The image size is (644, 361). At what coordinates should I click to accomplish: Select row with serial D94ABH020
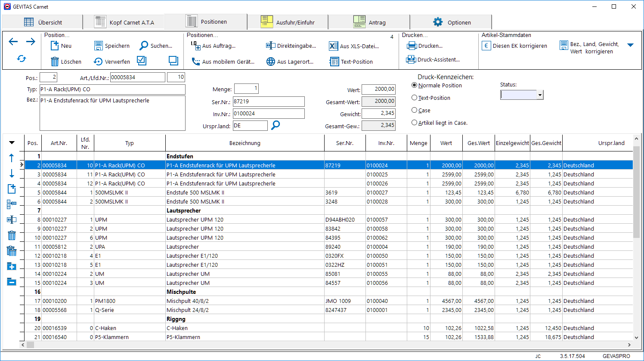click(x=329, y=219)
